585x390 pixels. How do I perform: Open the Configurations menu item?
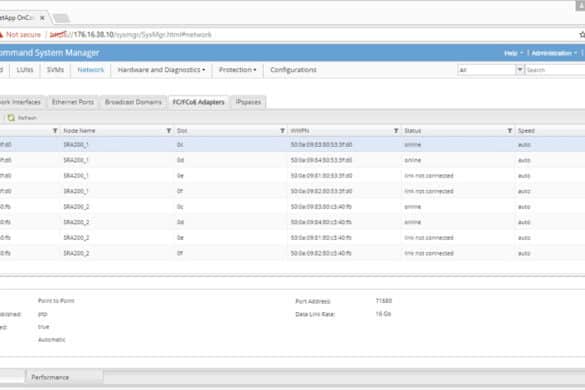click(293, 70)
